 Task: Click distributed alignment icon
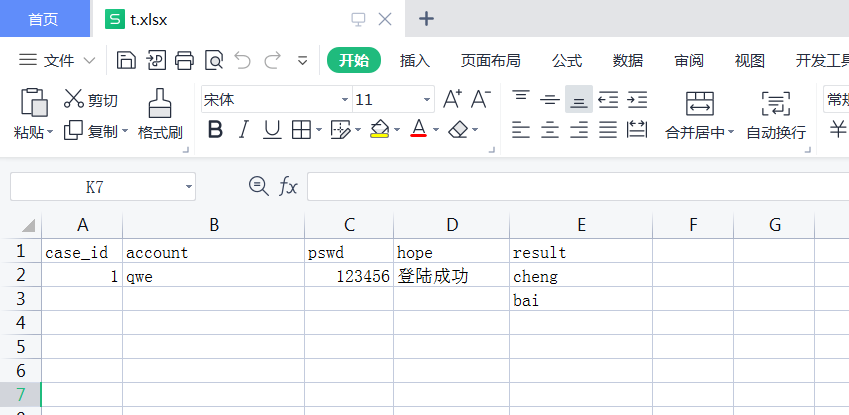tap(637, 129)
